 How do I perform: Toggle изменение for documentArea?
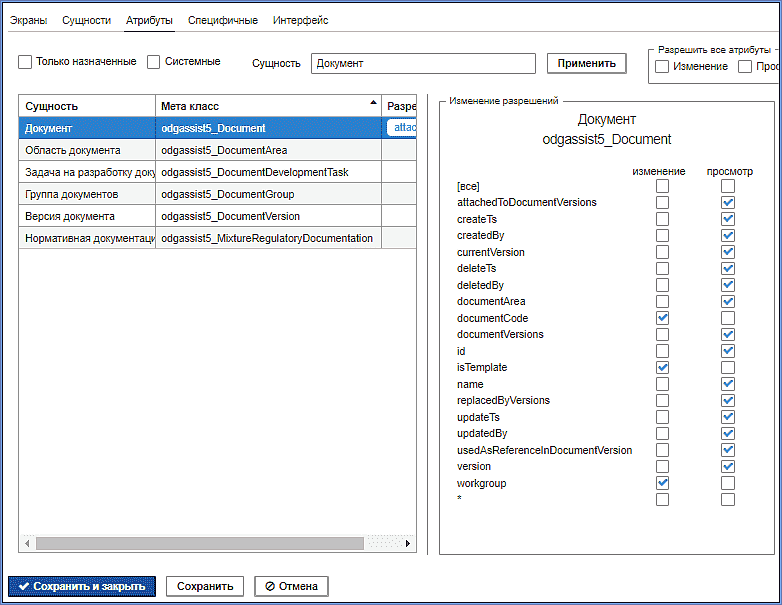[x=662, y=301]
